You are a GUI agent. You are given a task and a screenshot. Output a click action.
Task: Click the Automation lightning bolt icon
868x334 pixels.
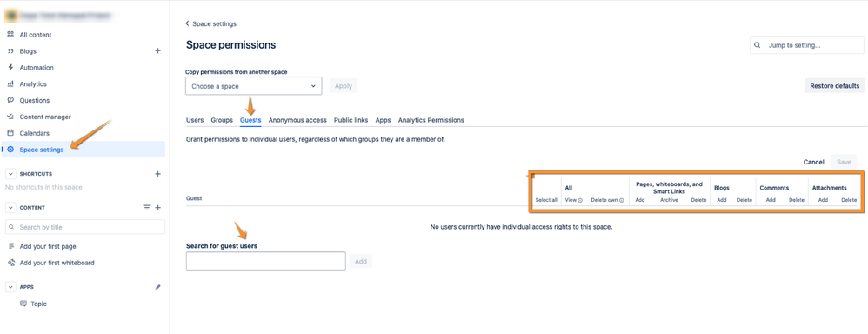(10, 68)
